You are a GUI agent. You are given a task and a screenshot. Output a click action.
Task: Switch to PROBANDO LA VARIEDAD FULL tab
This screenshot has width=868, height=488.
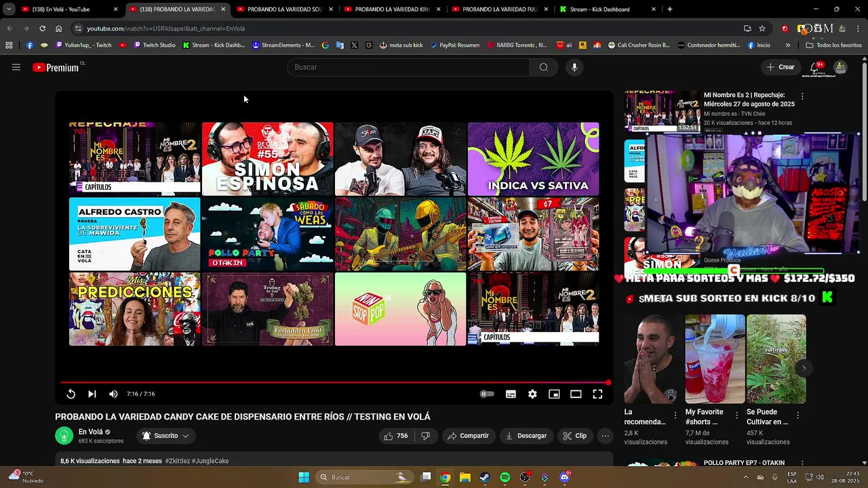[500, 9]
